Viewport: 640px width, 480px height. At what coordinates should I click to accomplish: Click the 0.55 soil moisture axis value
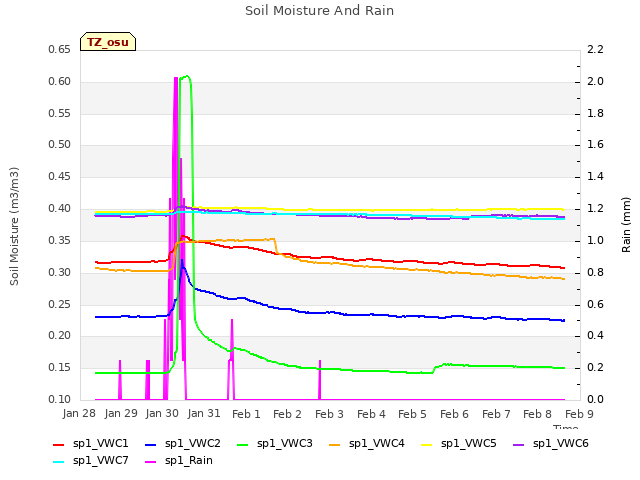(x=60, y=113)
